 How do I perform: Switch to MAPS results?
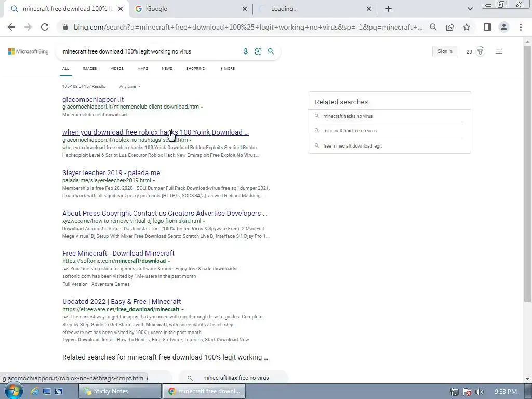(142, 68)
